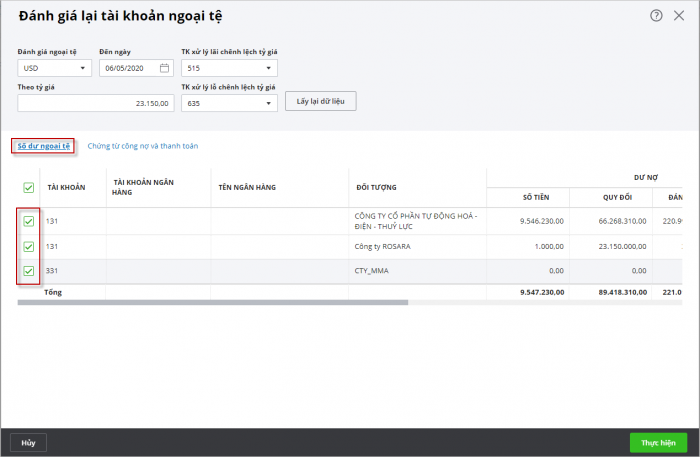Uncheck the Công ty ROSARA row checkbox
The height and width of the screenshot is (457, 700).
click(x=29, y=246)
